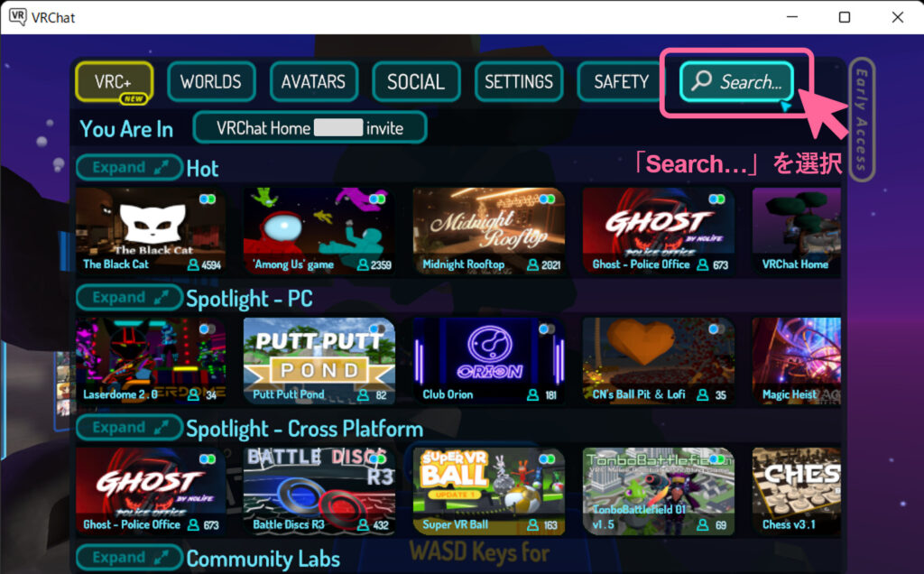Click user count icon on 'Among Us' game
This screenshot has height=574, width=924.
[x=363, y=264]
